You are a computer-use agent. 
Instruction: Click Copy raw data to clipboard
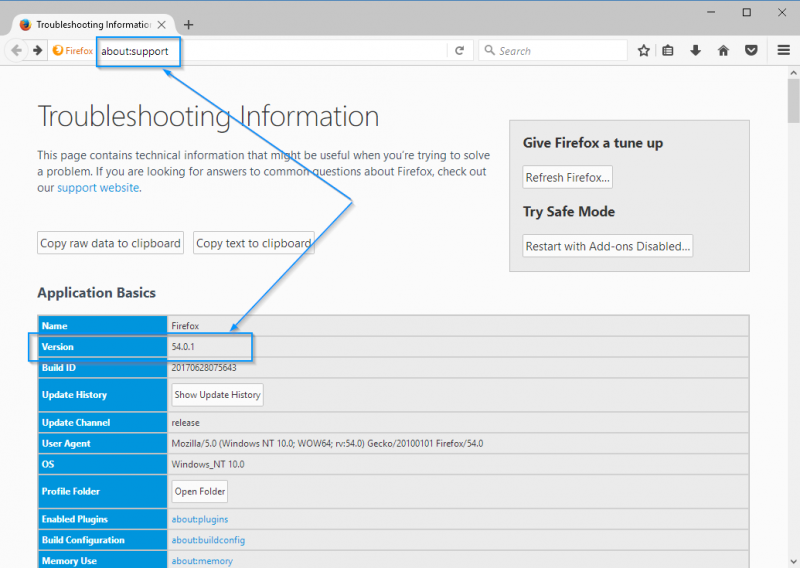110,243
